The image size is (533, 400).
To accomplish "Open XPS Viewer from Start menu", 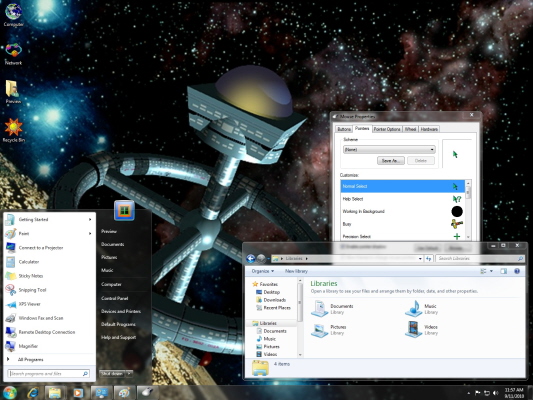I will 49,304.
